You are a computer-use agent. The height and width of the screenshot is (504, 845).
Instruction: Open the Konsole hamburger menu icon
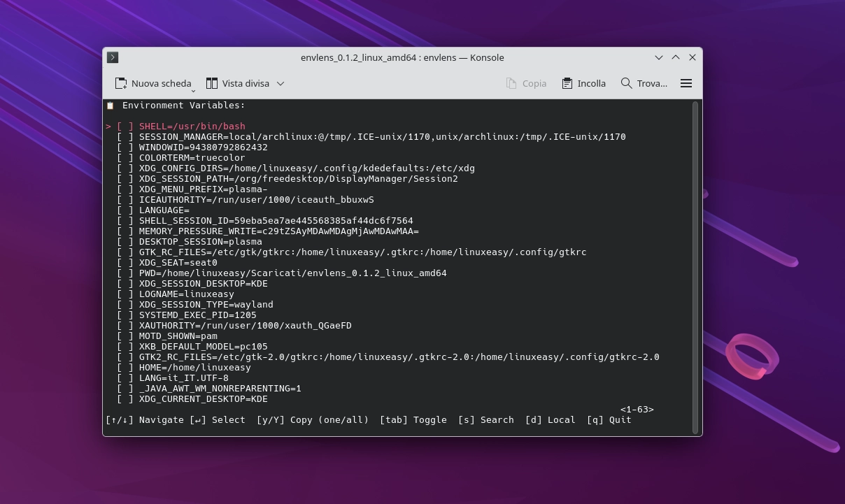[x=686, y=83]
